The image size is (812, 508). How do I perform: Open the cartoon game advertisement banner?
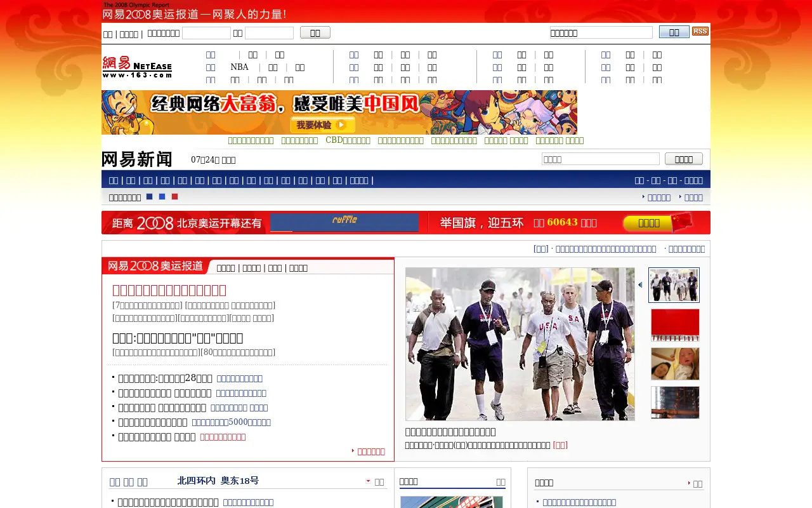339,112
